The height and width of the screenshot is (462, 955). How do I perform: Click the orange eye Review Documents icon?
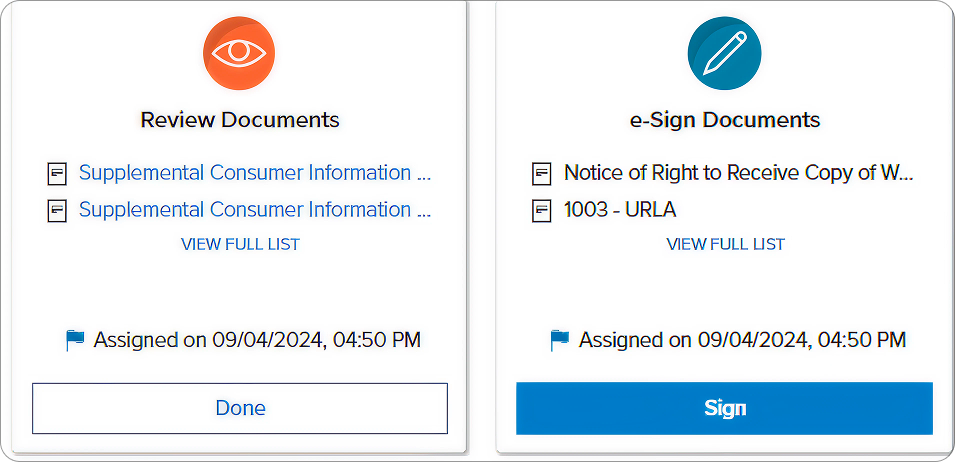239,53
